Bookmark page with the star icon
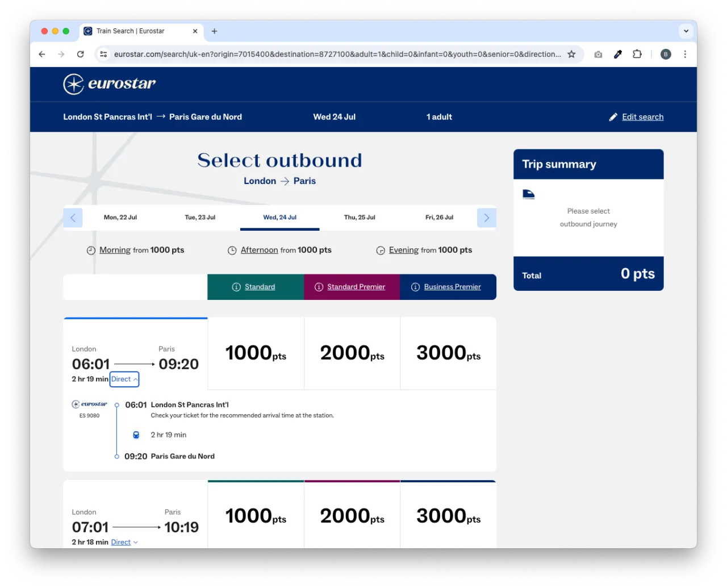Image resolution: width=727 pixels, height=588 pixels. coord(571,55)
